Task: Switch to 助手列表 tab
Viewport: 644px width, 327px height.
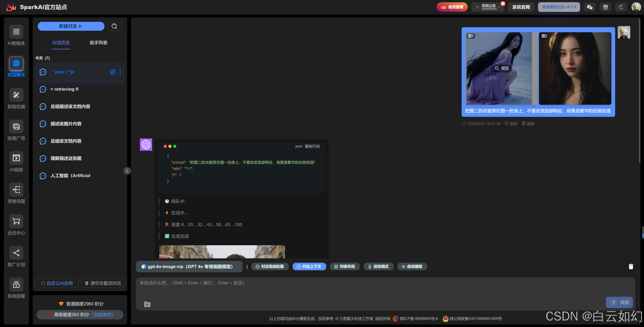Action: point(98,43)
